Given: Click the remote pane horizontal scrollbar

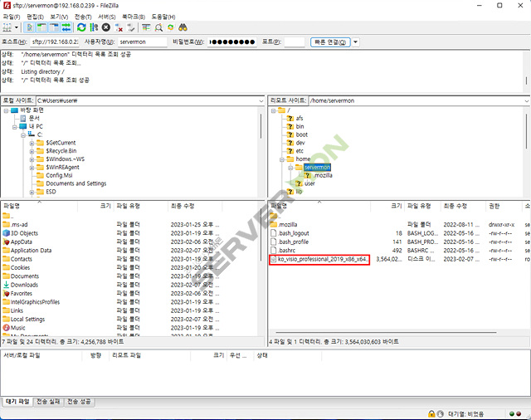Looking at the screenshot, I should tap(386, 332).
